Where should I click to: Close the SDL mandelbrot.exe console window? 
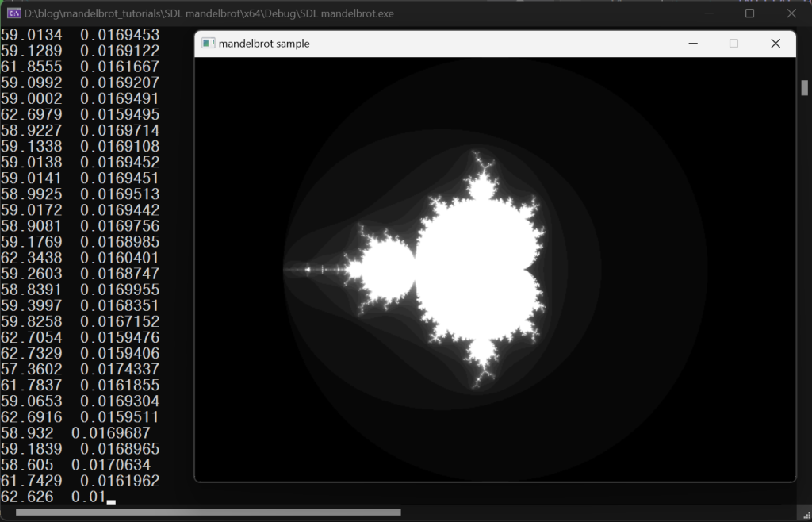(x=791, y=13)
